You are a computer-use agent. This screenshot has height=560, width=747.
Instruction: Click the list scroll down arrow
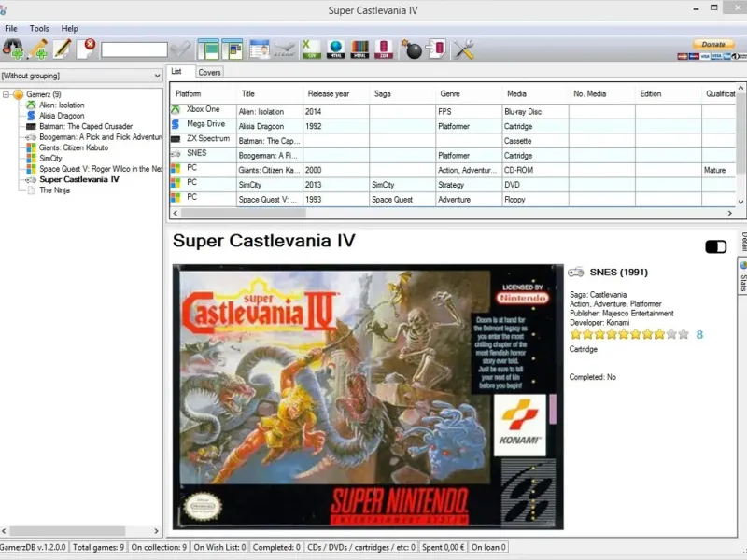(x=740, y=202)
